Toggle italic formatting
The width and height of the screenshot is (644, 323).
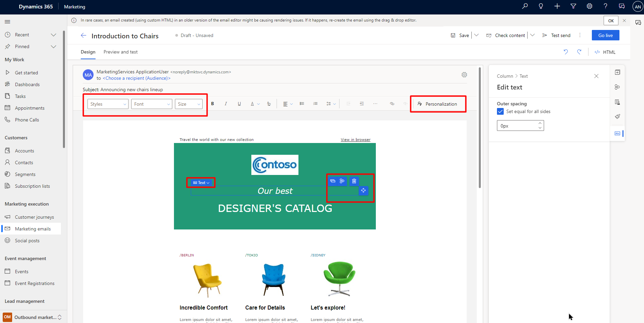(226, 104)
